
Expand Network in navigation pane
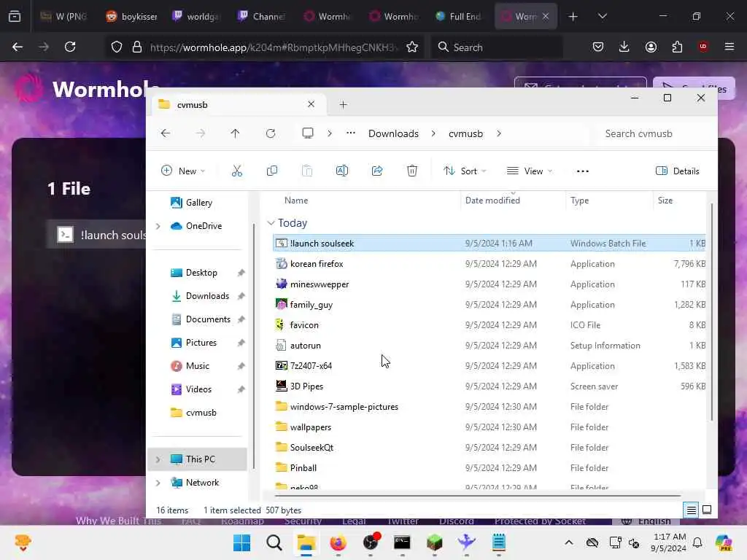[x=158, y=483]
